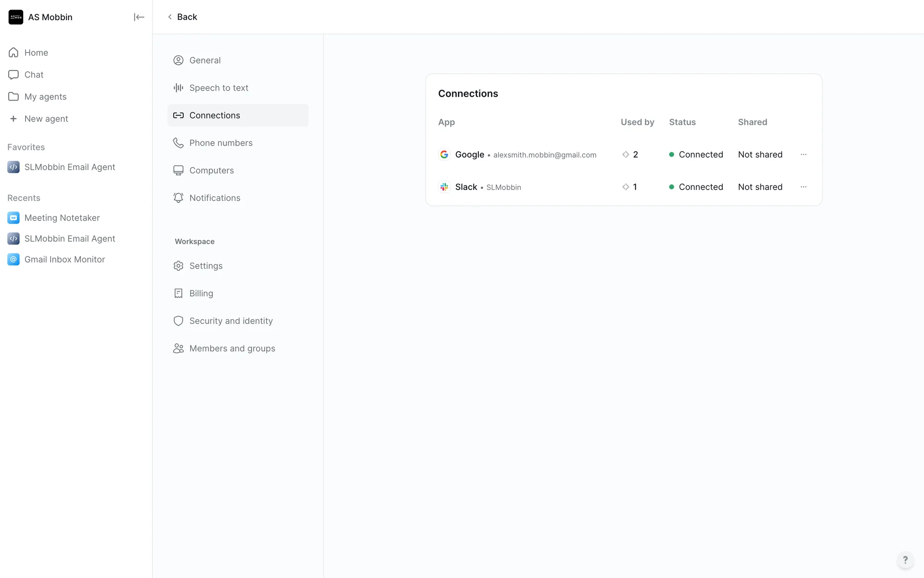Collapse the left sidebar panel
The height and width of the screenshot is (578, 924).
point(139,17)
